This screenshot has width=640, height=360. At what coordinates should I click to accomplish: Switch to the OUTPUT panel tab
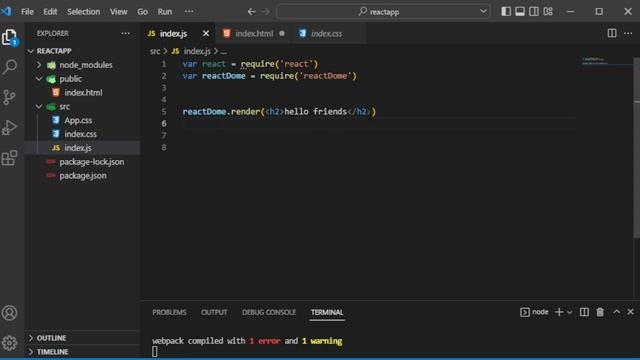[214, 312]
